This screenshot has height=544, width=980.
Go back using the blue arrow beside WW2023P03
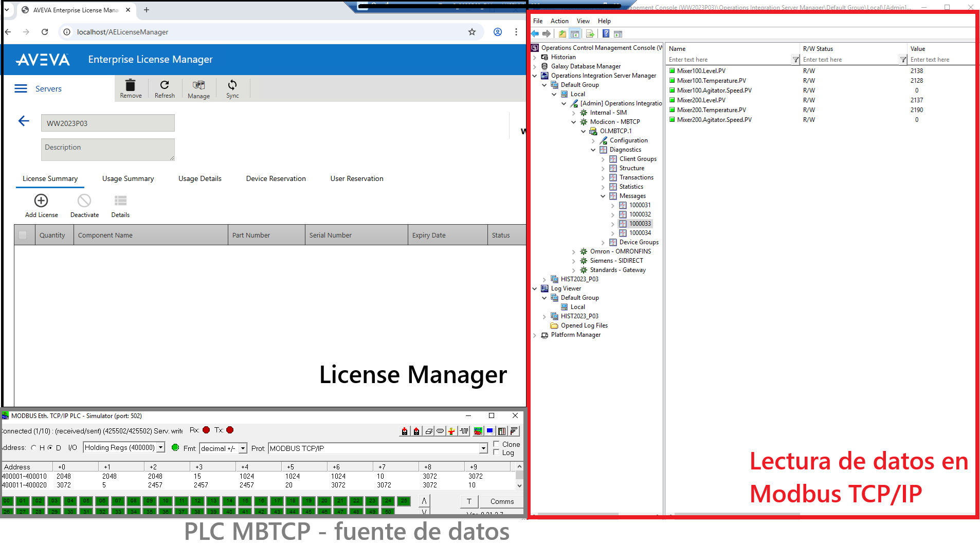tap(24, 121)
